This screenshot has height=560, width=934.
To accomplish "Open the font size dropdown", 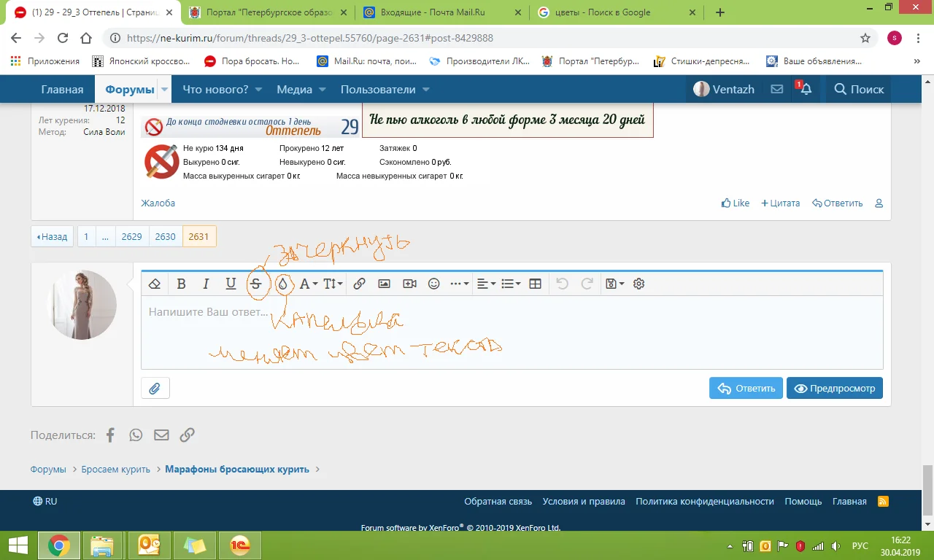I will (332, 284).
